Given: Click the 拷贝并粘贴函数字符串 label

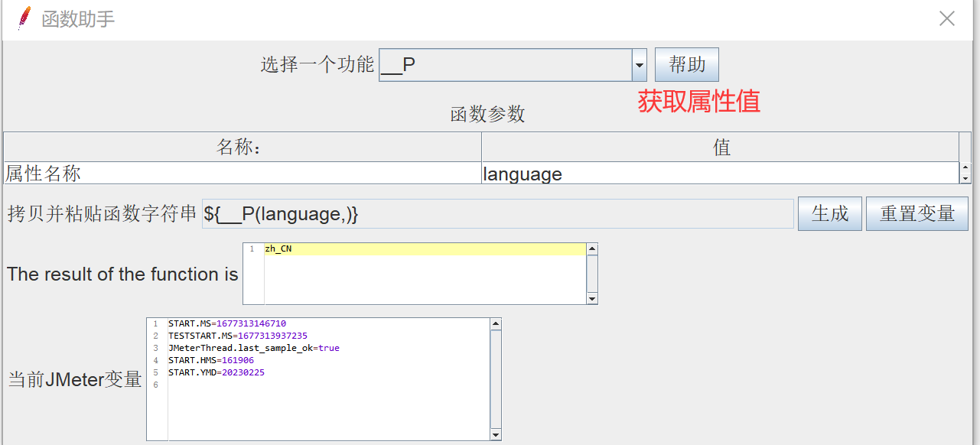Looking at the screenshot, I should (x=103, y=214).
